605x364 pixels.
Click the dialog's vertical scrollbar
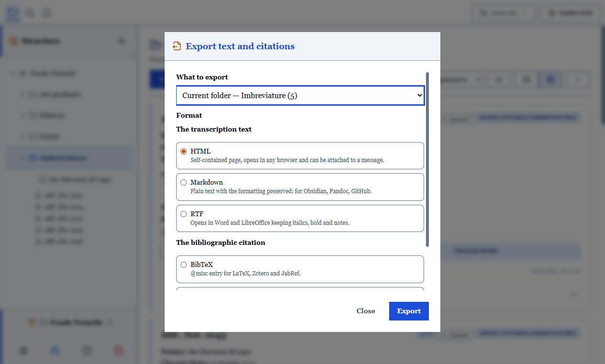pyautogui.click(x=427, y=160)
